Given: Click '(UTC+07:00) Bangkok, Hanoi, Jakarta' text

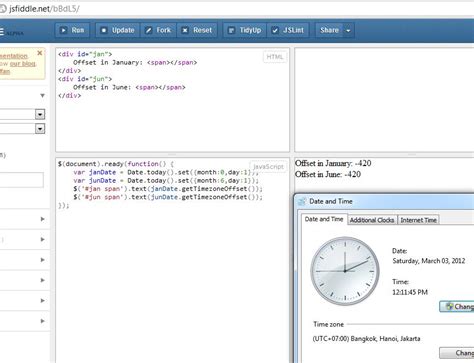Looking at the screenshot, I should pyautogui.click(x=366, y=339).
